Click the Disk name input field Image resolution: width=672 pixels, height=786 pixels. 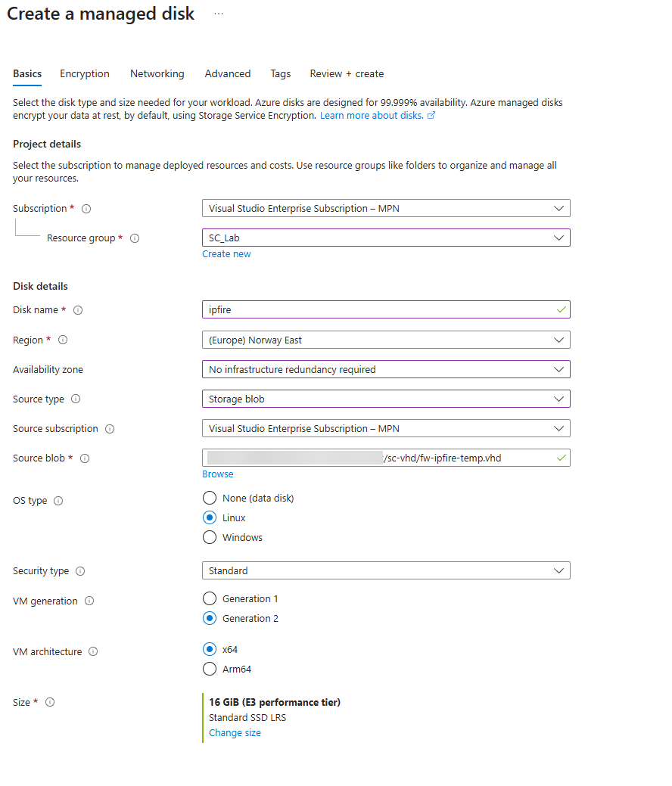coord(378,310)
